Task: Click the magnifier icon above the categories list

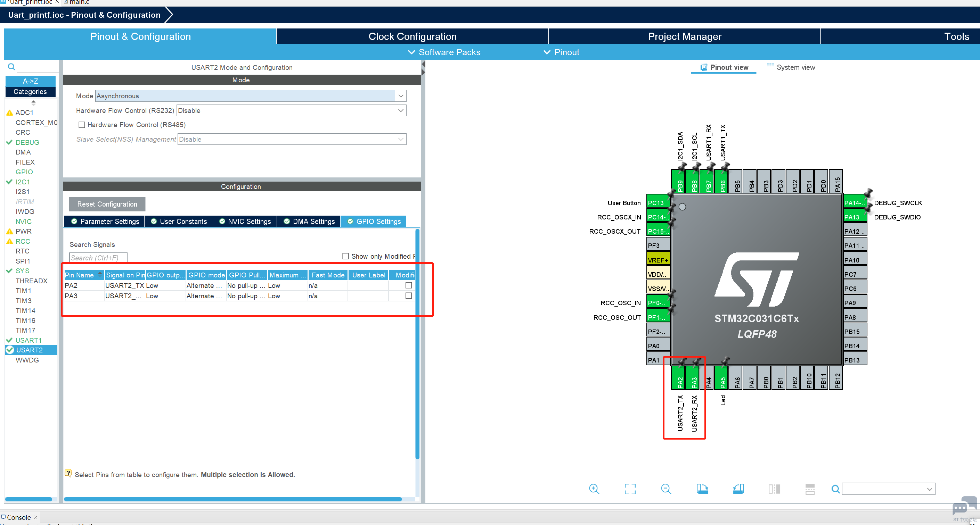Action: click(x=12, y=67)
